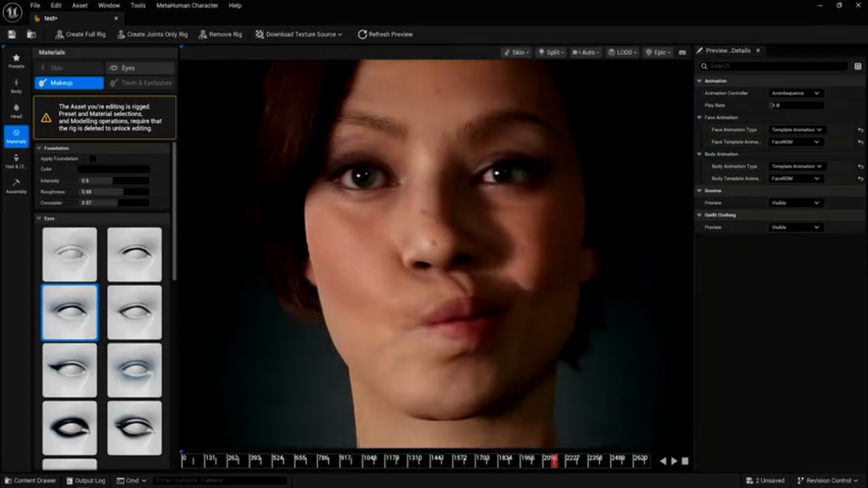Collapse the Foundation section
868x488 pixels.
(x=39, y=148)
